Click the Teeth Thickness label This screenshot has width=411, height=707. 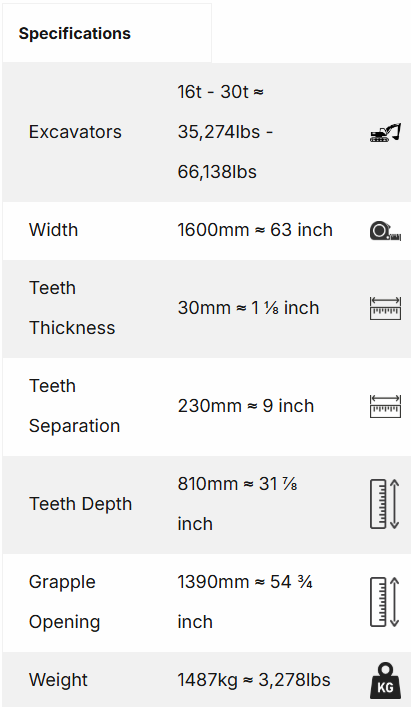[72, 308]
